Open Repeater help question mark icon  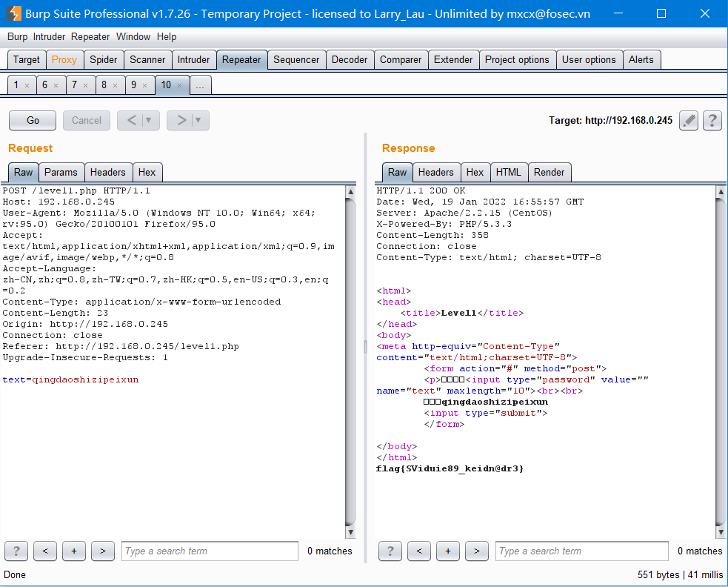(x=712, y=120)
